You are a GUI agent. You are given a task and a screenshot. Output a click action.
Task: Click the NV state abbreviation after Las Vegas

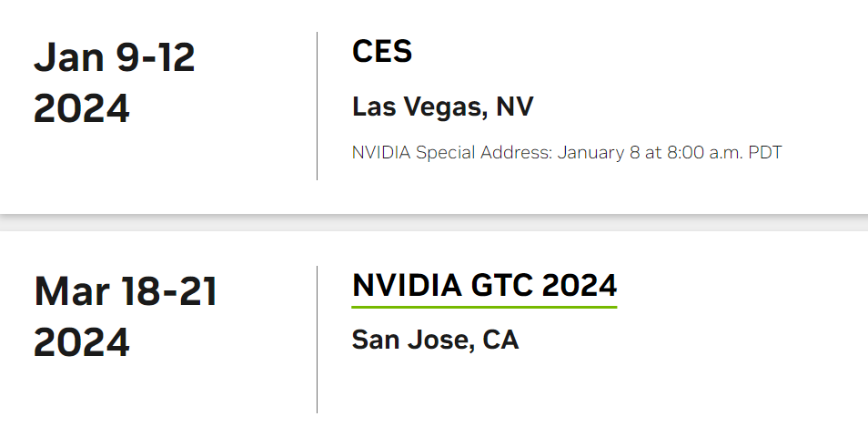coord(515,107)
